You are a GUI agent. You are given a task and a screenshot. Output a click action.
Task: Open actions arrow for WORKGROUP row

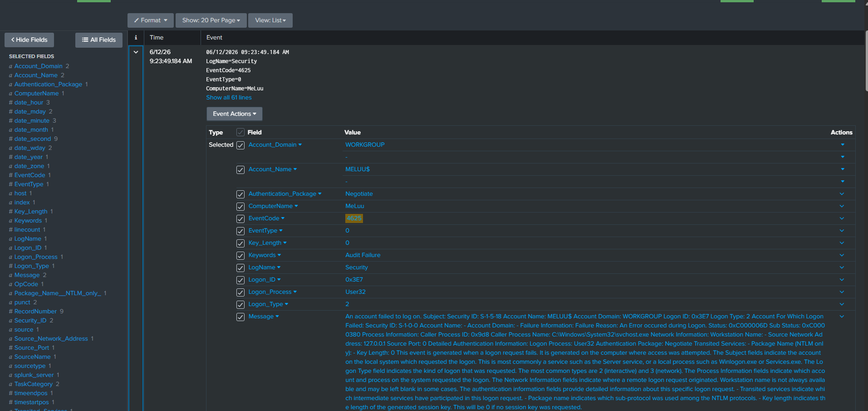coord(843,145)
